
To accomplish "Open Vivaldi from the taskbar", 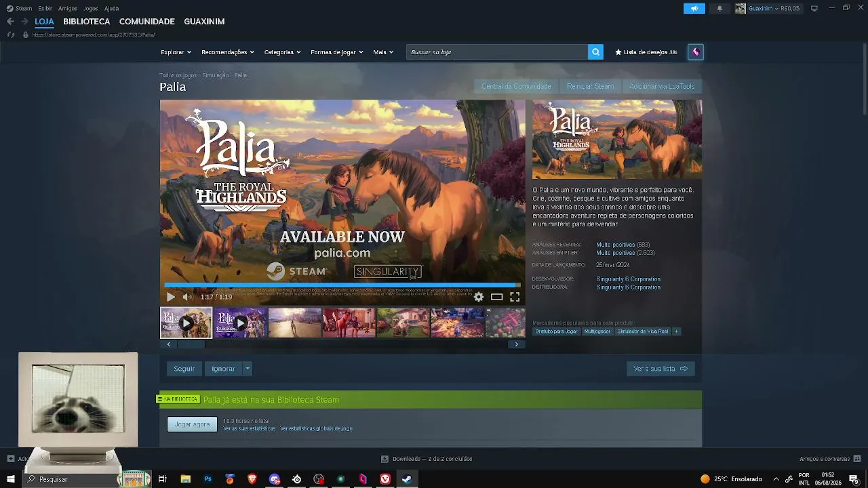I will 385,479.
